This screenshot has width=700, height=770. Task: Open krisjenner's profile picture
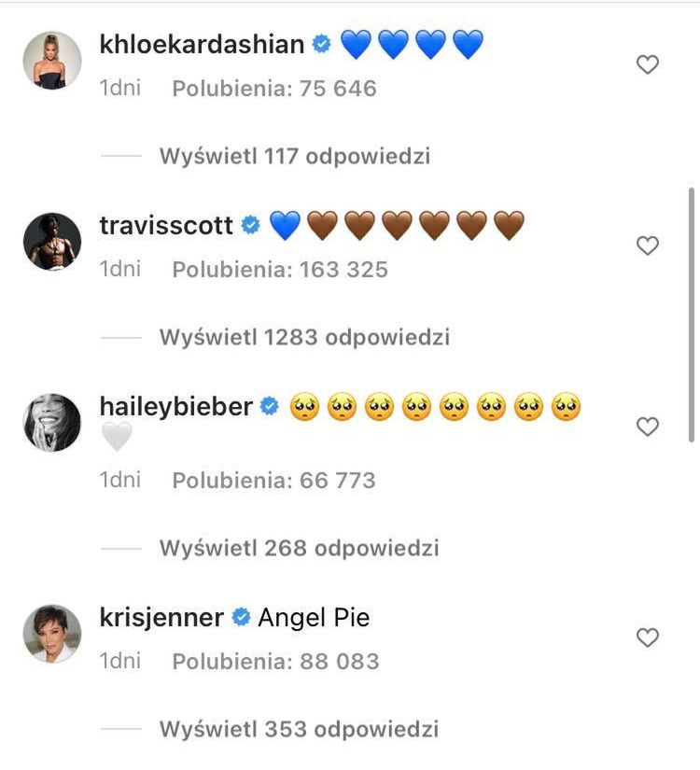pyautogui.click(x=51, y=634)
